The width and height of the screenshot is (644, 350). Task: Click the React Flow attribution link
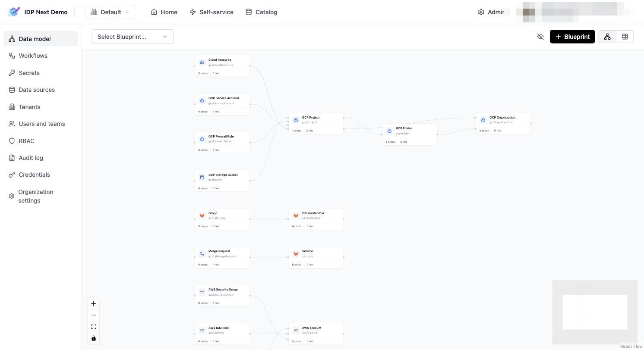click(x=631, y=347)
